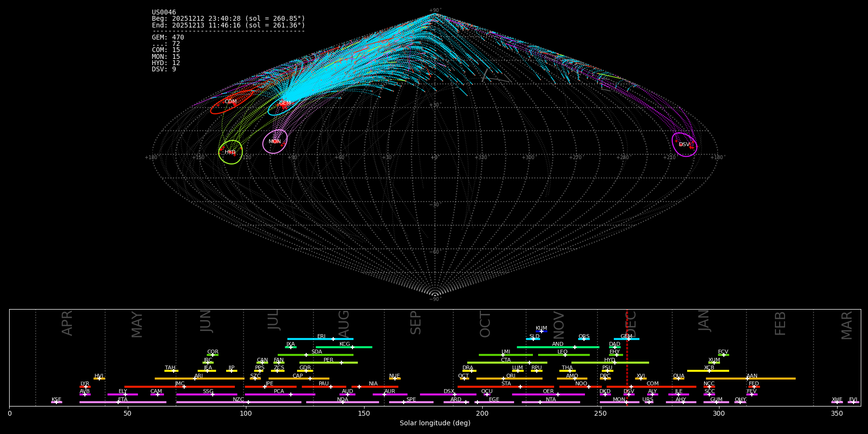Select the COM radiant label on sky map
Screen dimensions: 868x434
pyautogui.click(x=231, y=102)
